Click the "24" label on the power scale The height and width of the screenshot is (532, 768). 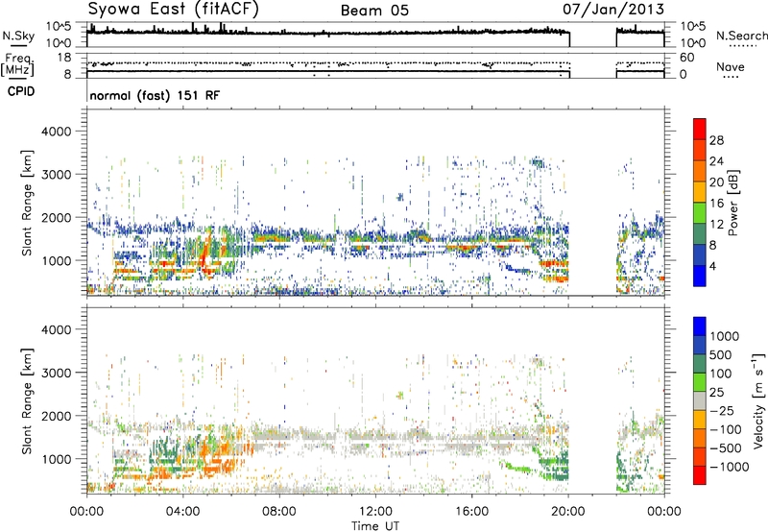coord(716,161)
